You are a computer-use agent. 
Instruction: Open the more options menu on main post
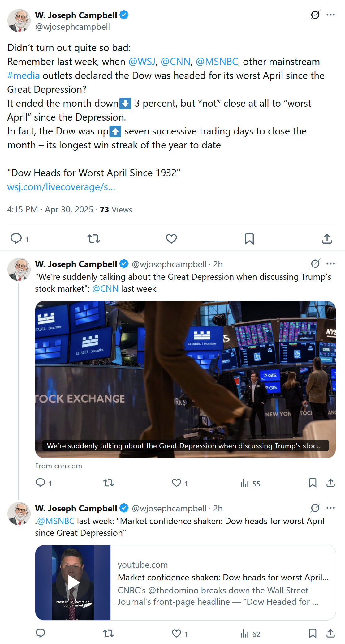(x=330, y=15)
